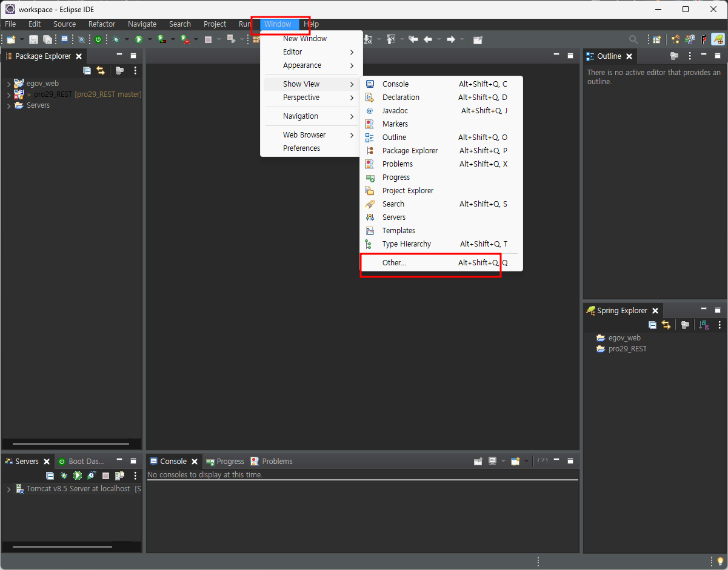Screen dimensions: 728x570
Task: Click the Last Edit Location arrow icon
Action: coord(413,39)
